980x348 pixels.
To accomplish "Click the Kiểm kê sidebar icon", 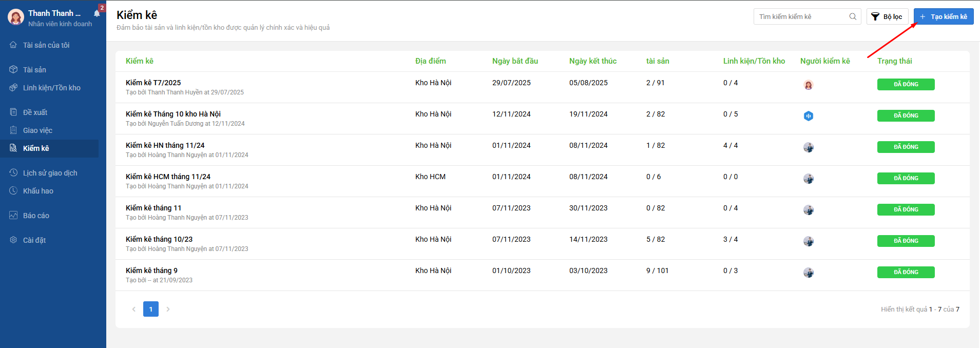I will (13, 148).
